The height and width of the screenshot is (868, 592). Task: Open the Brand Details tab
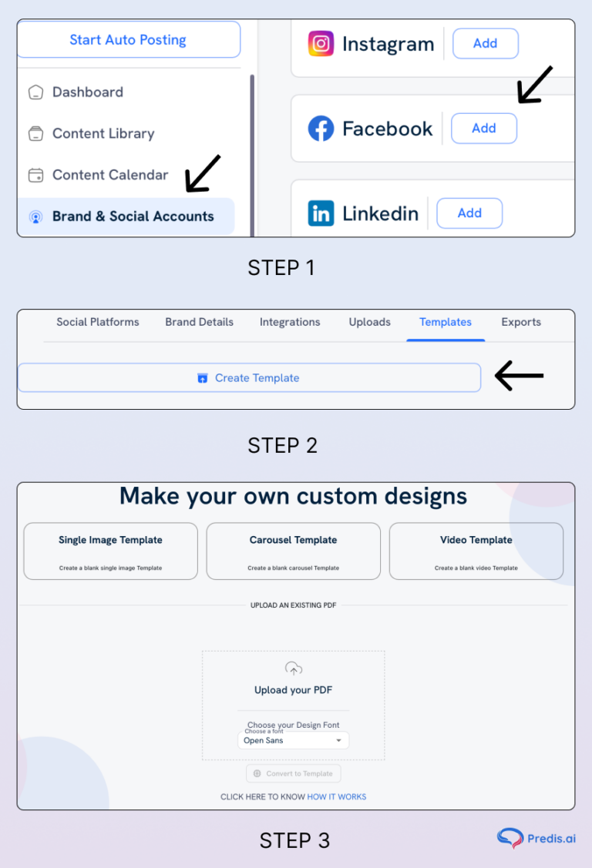tap(199, 322)
